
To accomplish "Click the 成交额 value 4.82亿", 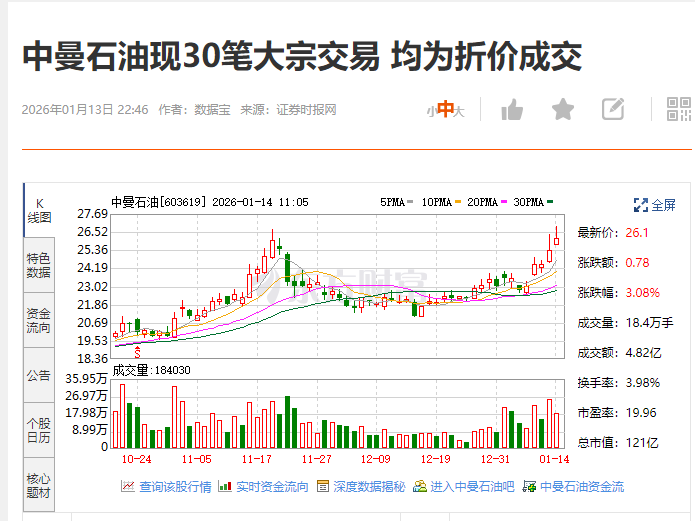I will click(x=643, y=353).
